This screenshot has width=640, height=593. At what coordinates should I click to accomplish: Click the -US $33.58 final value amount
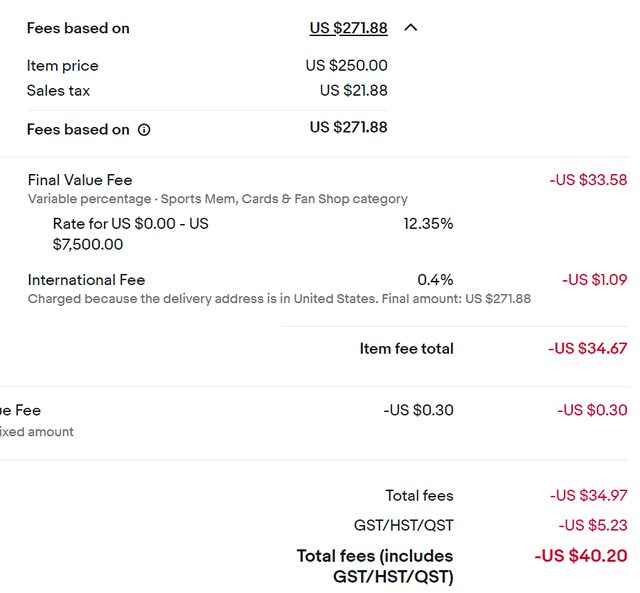588,180
